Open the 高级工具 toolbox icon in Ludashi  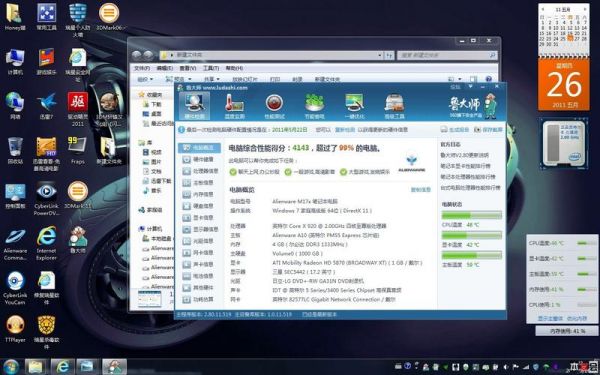[x=395, y=106]
